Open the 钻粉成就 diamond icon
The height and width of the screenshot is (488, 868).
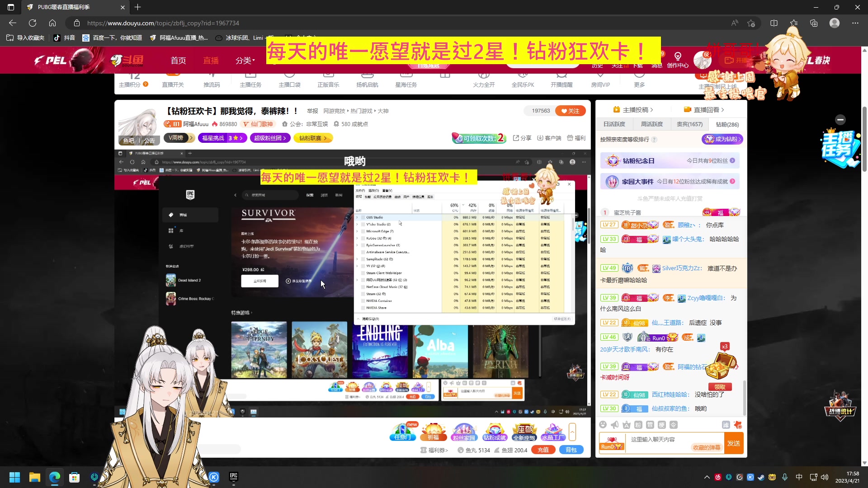495,432
